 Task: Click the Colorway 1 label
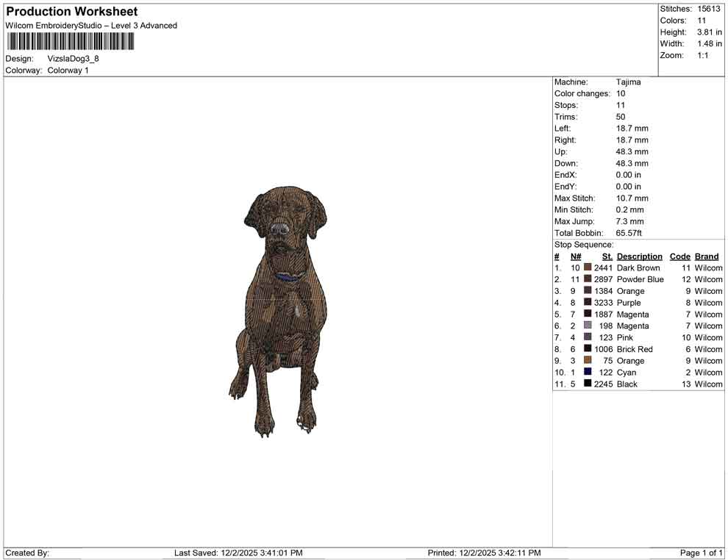(x=68, y=70)
